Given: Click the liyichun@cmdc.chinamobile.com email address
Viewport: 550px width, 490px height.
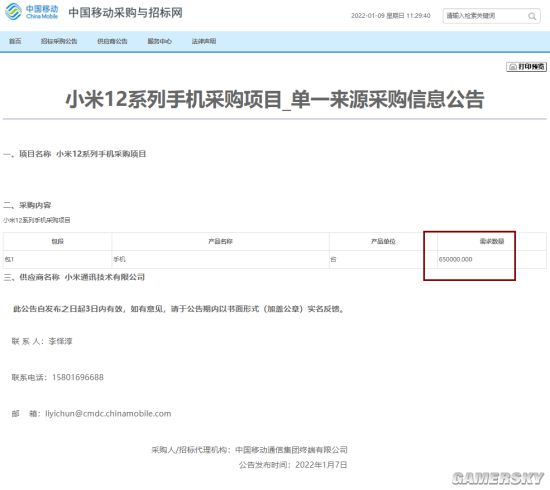Looking at the screenshot, I should pyautogui.click(x=108, y=414).
